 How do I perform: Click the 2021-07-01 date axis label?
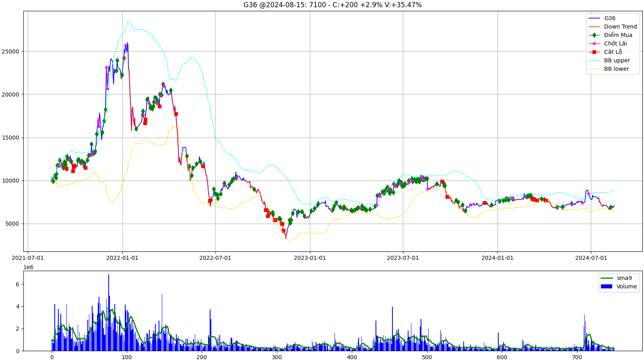click(x=28, y=258)
